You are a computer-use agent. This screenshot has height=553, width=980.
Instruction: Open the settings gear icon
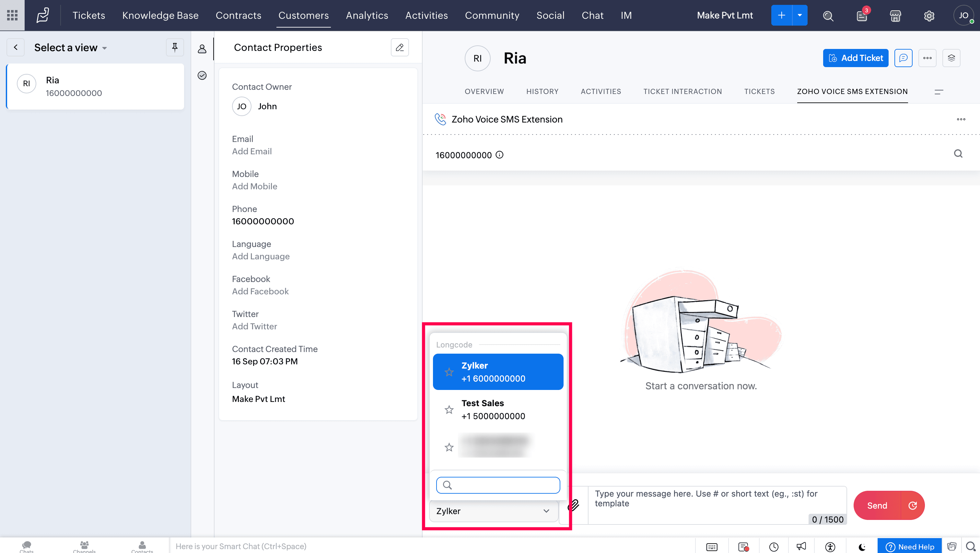pyautogui.click(x=929, y=16)
